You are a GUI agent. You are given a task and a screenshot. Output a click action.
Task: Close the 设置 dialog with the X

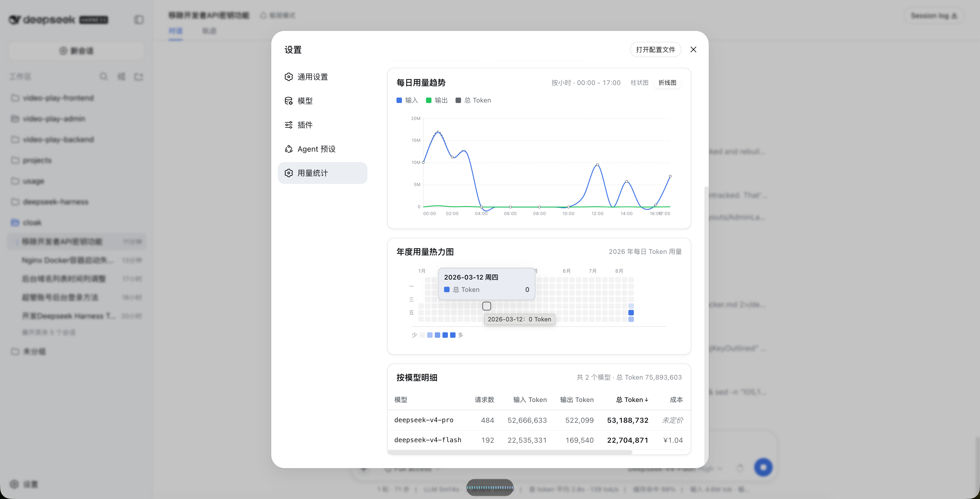693,49
